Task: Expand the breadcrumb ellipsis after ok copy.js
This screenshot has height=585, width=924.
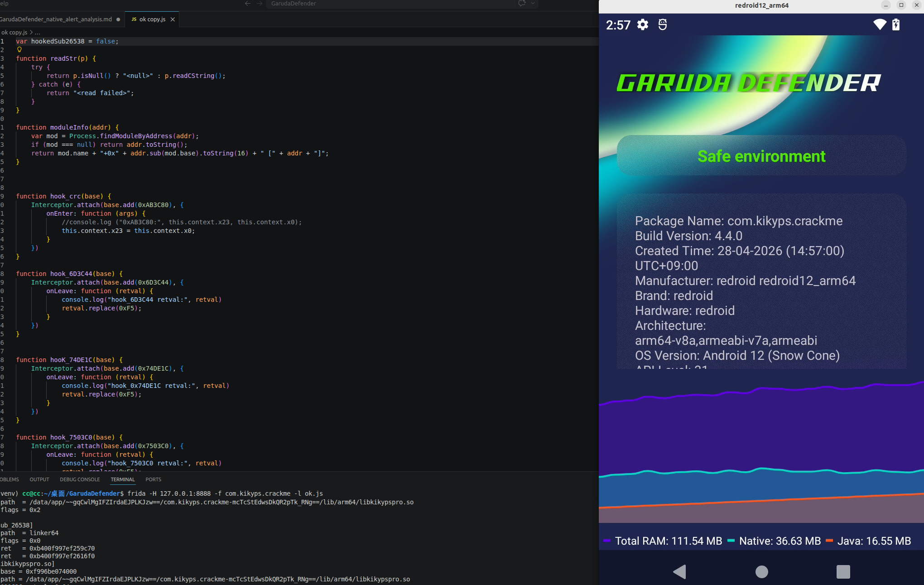Action: click(38, 33)
